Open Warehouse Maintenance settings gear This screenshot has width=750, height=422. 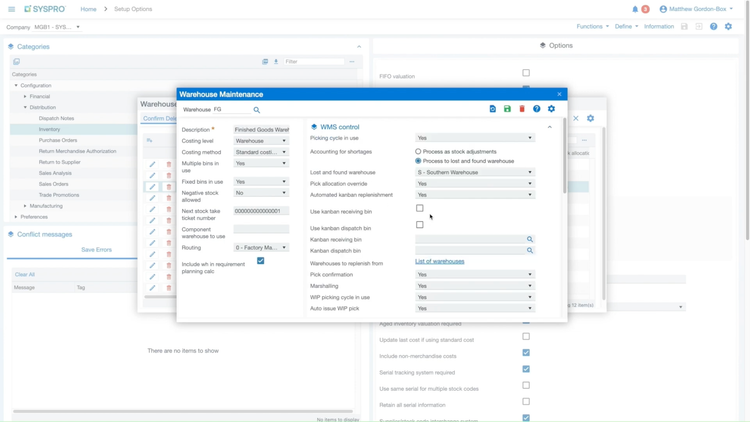[551, 109]
